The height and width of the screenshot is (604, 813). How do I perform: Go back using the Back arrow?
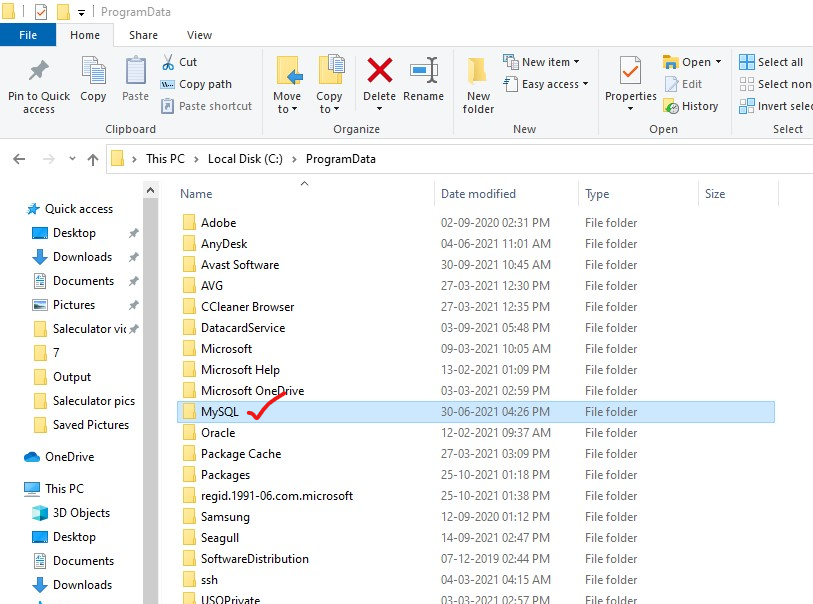19,159
